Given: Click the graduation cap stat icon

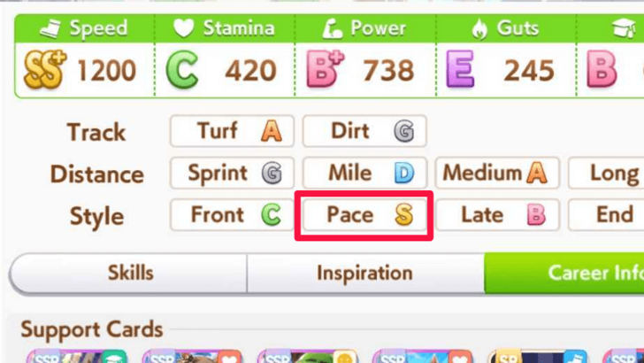Looking at the screenshot, I should tap(624, 28).
